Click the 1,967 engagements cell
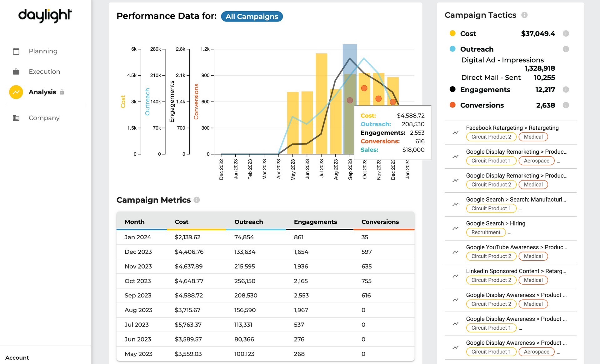 (301, 310)
